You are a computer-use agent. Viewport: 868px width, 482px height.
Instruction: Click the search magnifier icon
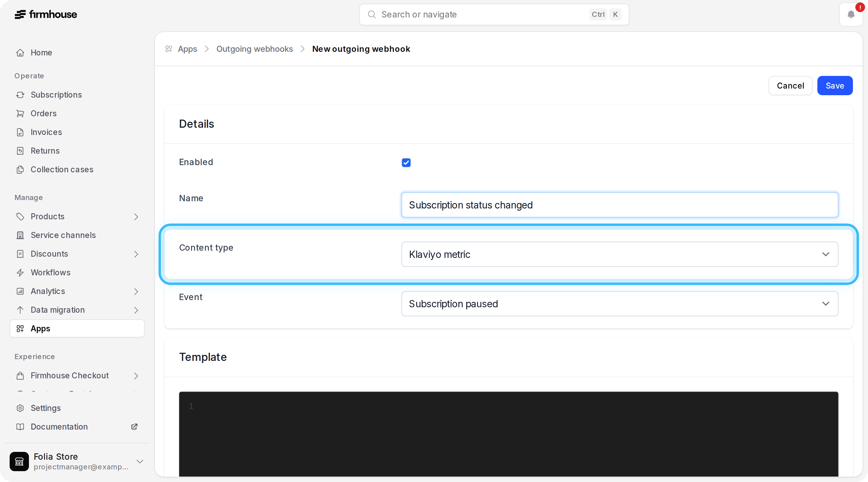pyautogui.click(x=372, y=14)
